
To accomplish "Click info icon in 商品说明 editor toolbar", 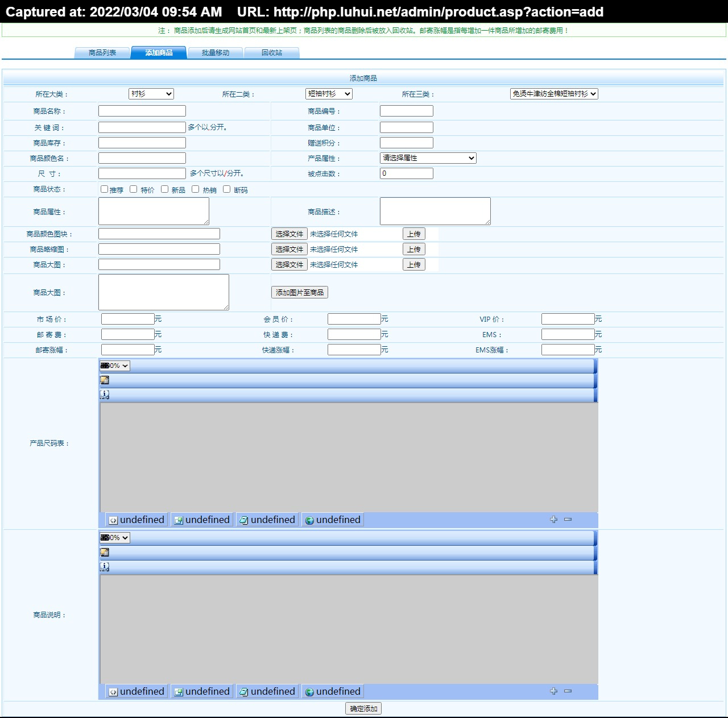I will [105, 566].
